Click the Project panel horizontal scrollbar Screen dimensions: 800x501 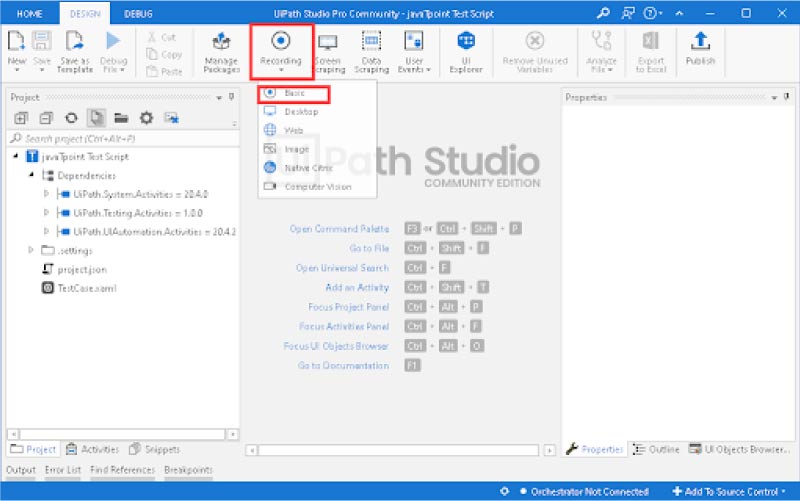pyautogui.click(x=122, y=435)
